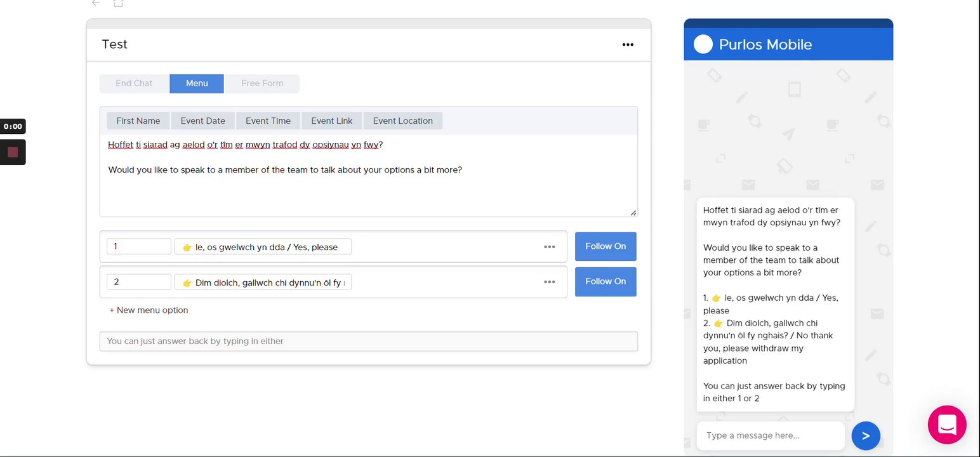Insert the Event Location placeholder
This screenshot has width=980, height=457.
coord(402,121)
